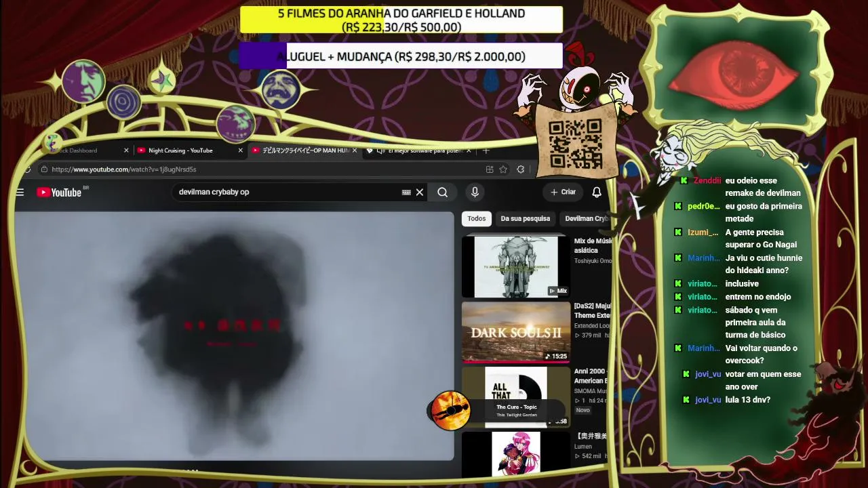Viewport: 868px width, 488px height.
Task: Click the 5 FILMES DO ARANHA goal bar
Action: [x=401, y=20]
